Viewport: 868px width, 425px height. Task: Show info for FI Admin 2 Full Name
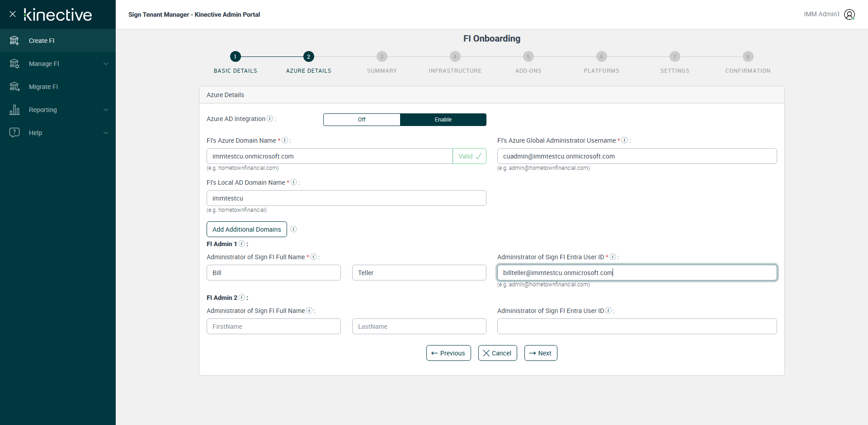click(309, 310)
